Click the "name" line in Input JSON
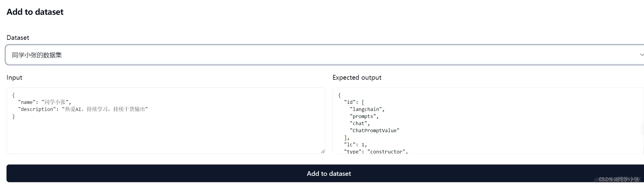Viewport: 644px width, 185px height. click(44, 102)
